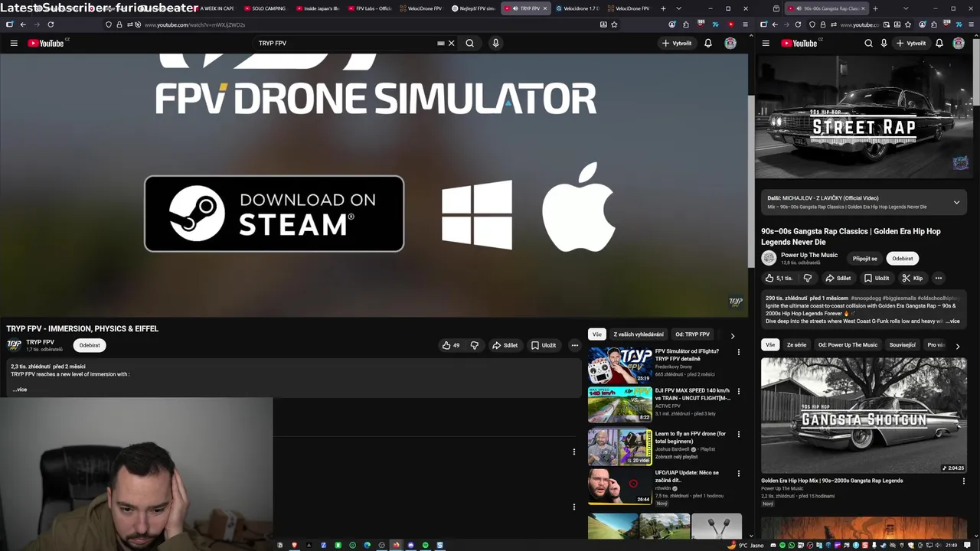
Task: Select Od: TRYP FPV chip
Action: (x=693, y=334)
